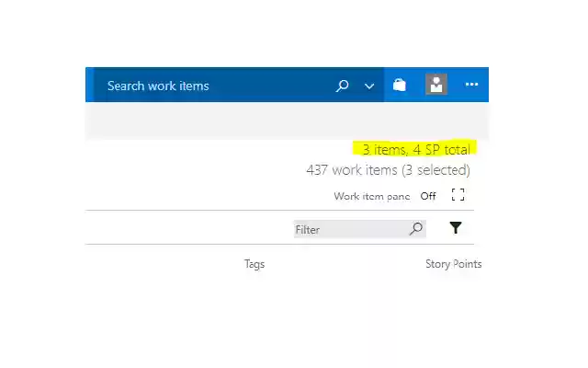
Task: Open the Marketplace shopping bag icon
Action: coord(400,85)
